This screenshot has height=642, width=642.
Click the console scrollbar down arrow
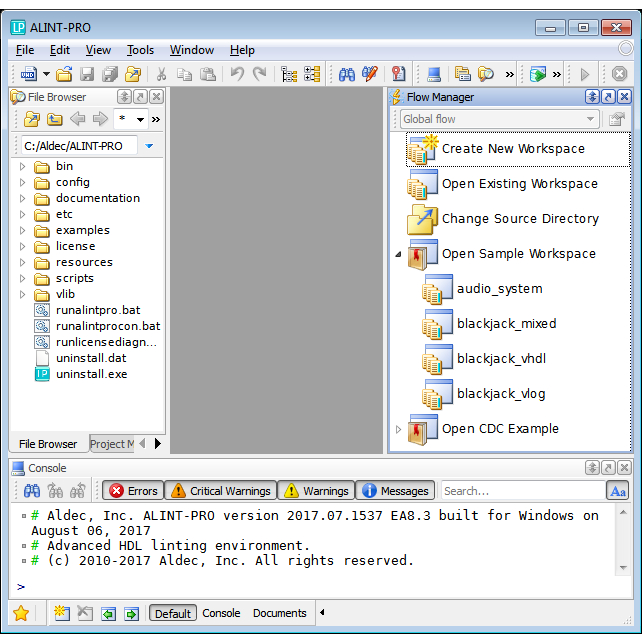(623, 568)
